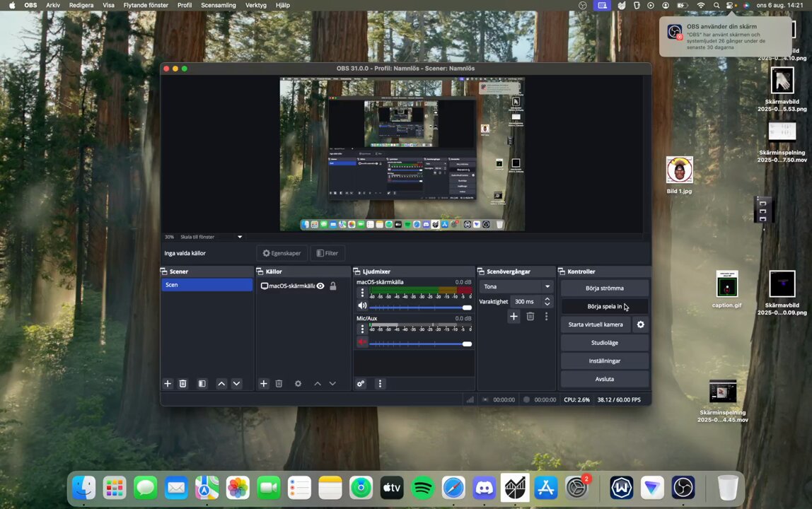Image resolution: width=812 pixels, height=509 pixels.
Task: Move the scene down with the arrow icon
Action: (237, 384)
